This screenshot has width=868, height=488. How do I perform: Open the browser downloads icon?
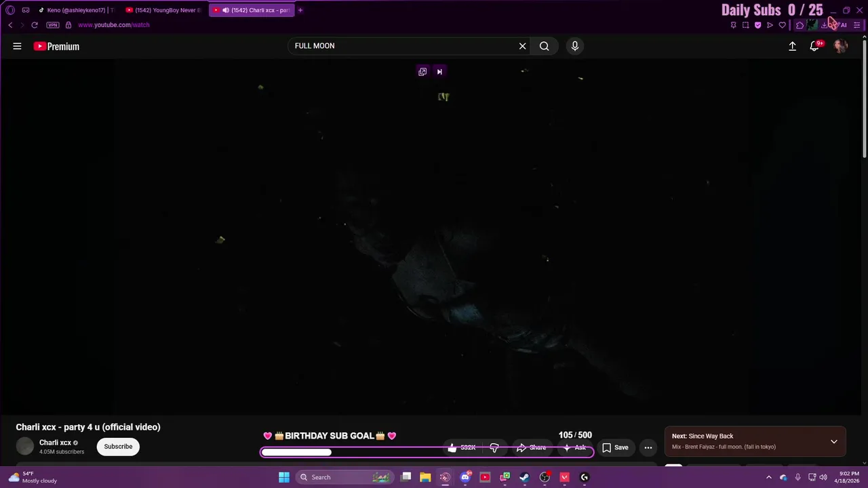click(824, 25)
